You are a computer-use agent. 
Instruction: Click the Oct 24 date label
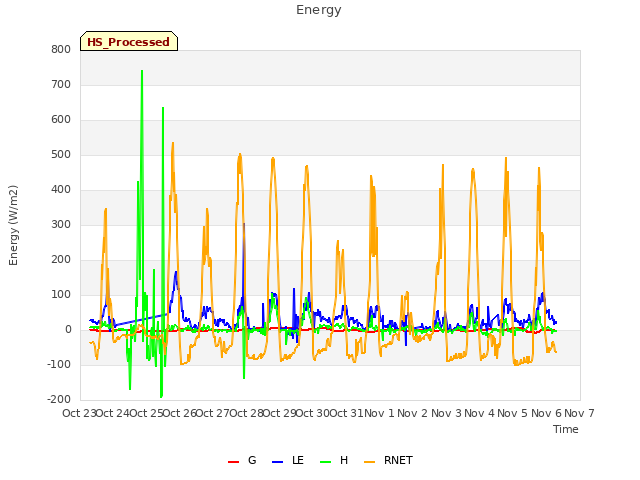113,413
